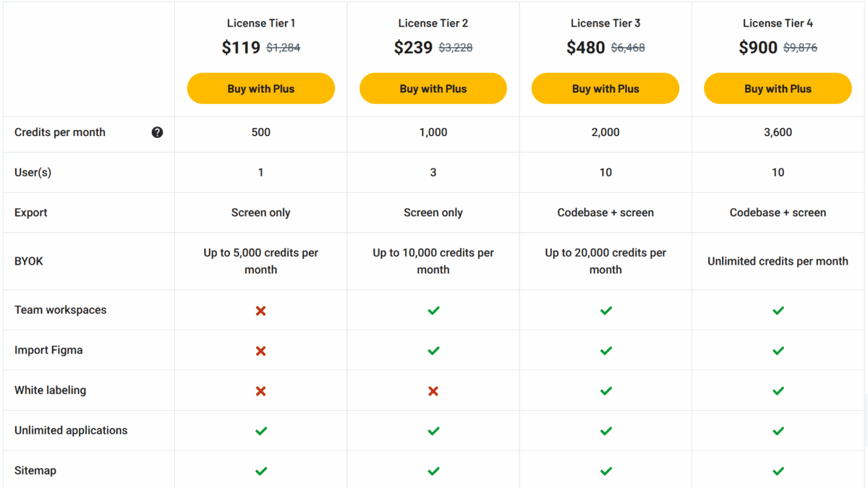Screen dimensions: 868x488
Task: Click the red X for Tier 1 Team workspaces
Action: pyautogui.click(x=261, y=311)
